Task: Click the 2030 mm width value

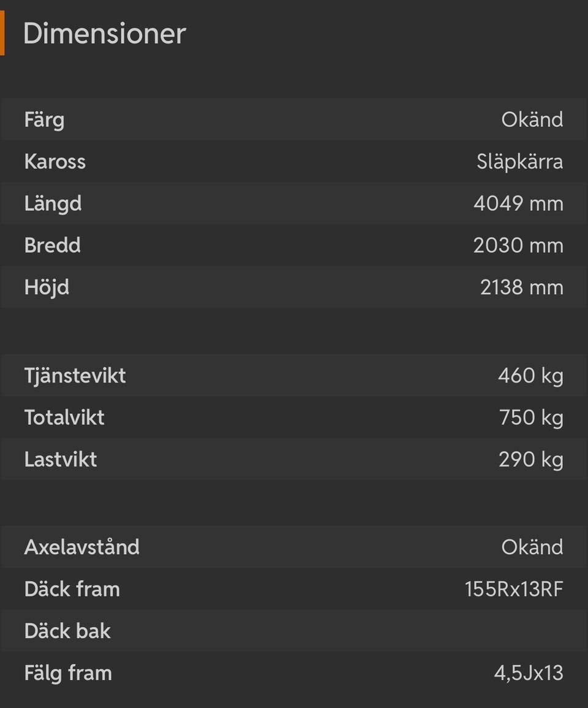Action: pos(518,245)
